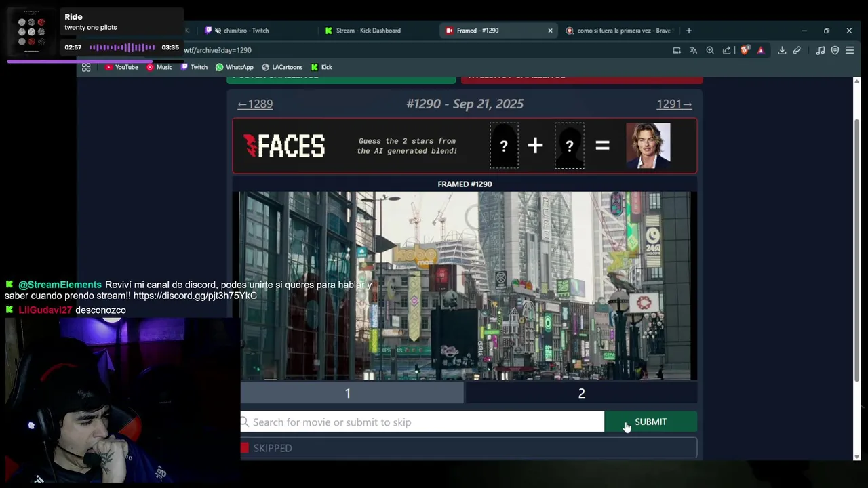The width and height of the screenshot is (868, 488).
Task: Click the movie search input field
Action: click(x=422, y=422)
